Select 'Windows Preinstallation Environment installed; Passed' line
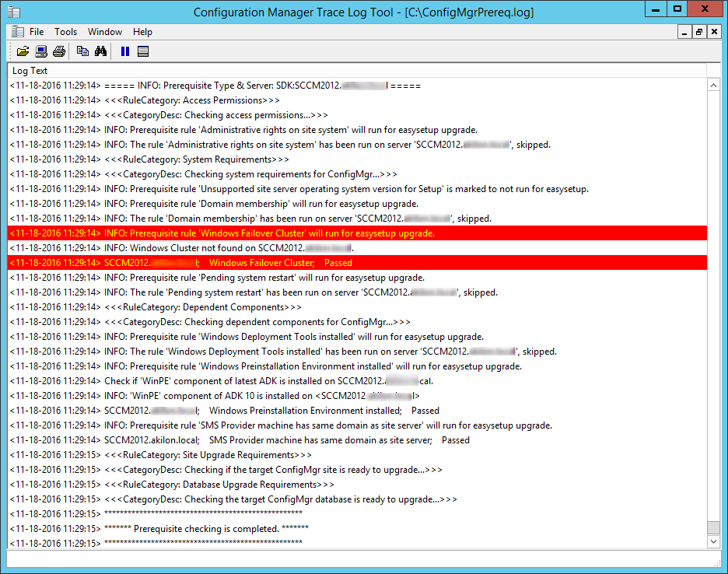 [x=357, y=411]
